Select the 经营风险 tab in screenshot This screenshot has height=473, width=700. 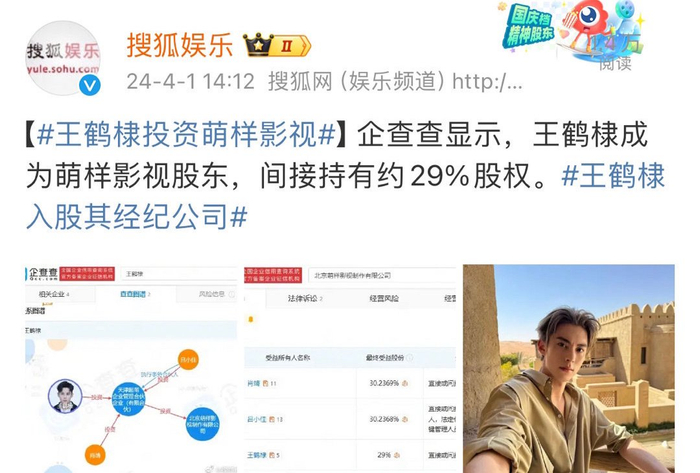(x=384, y=299)
